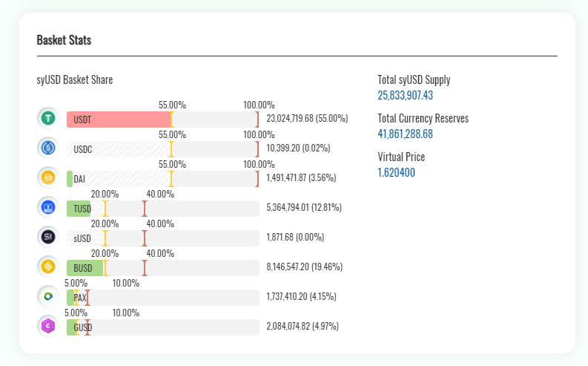
Task: Click the BUSD coin icon
Action: 47,267
